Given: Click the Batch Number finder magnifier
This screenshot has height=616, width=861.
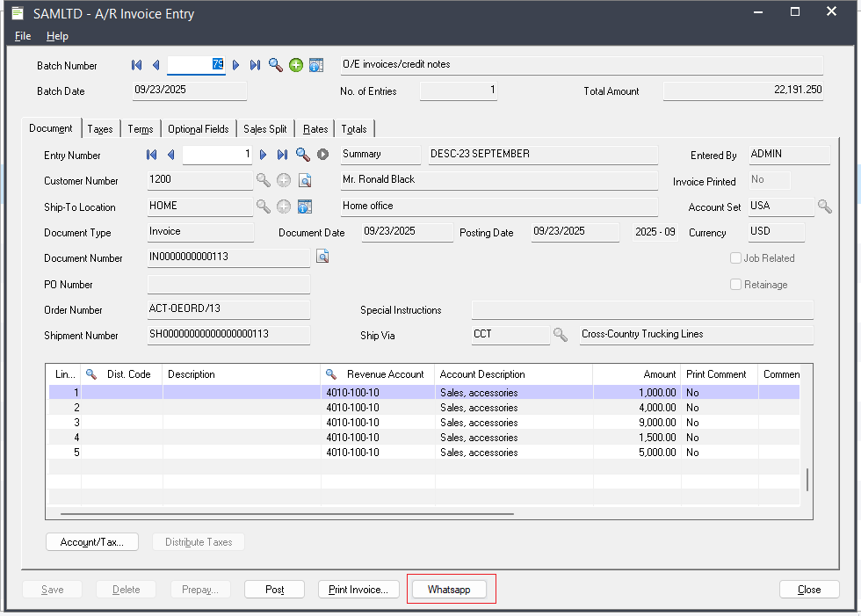Looking at the screenshot, I should point(276,65).
